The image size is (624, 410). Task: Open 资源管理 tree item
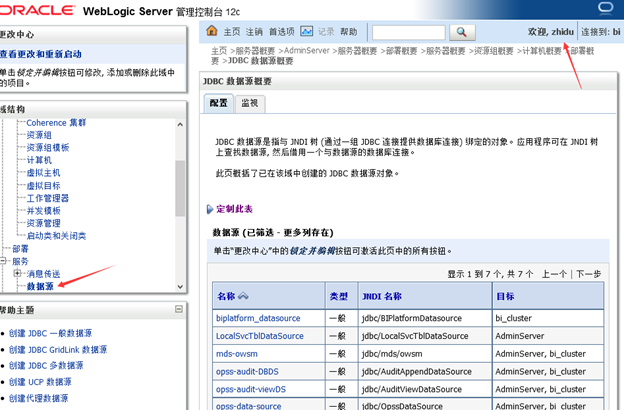point(43,223)
